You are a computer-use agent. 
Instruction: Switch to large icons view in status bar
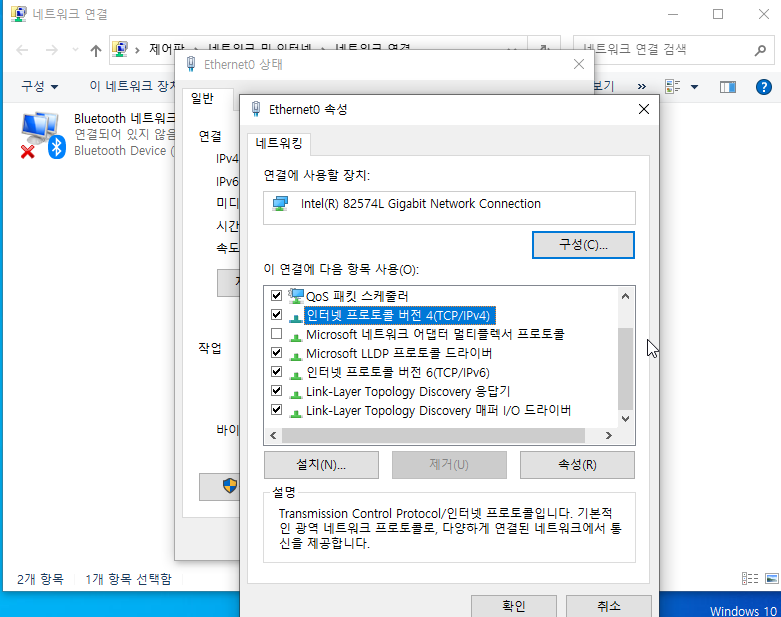[x=772, y=579]
